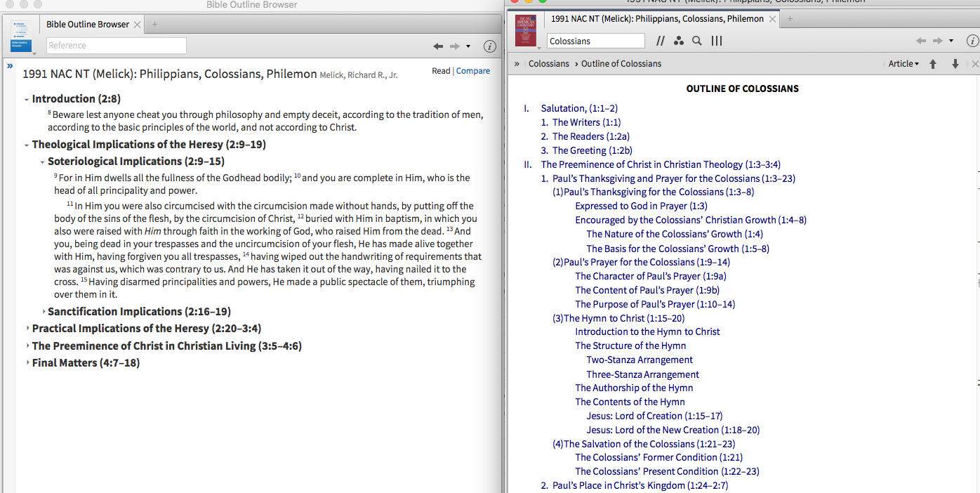Close the locator bar with X

pos(975,64)
